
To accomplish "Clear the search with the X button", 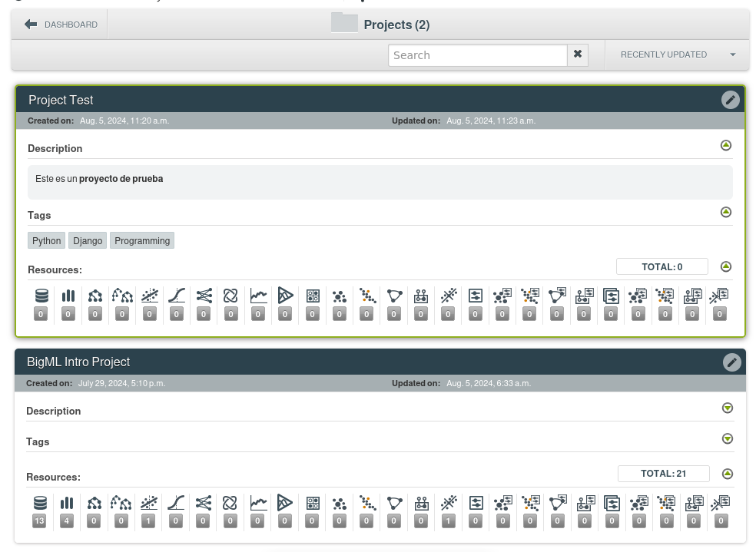I will point(578,55).
